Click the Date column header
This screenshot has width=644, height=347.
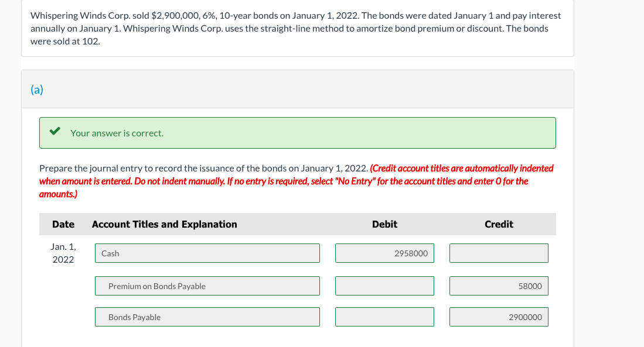click(63, 224)
